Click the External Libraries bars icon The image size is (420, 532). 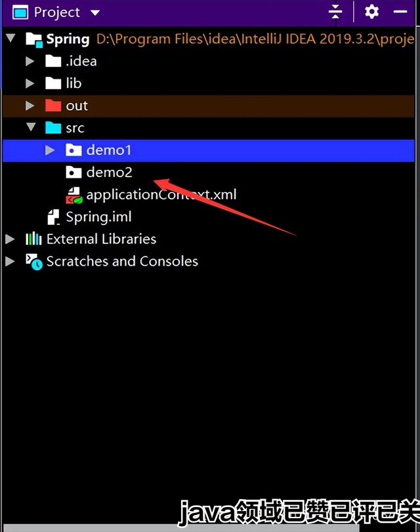pyautogui.click(x=33, y=239)
